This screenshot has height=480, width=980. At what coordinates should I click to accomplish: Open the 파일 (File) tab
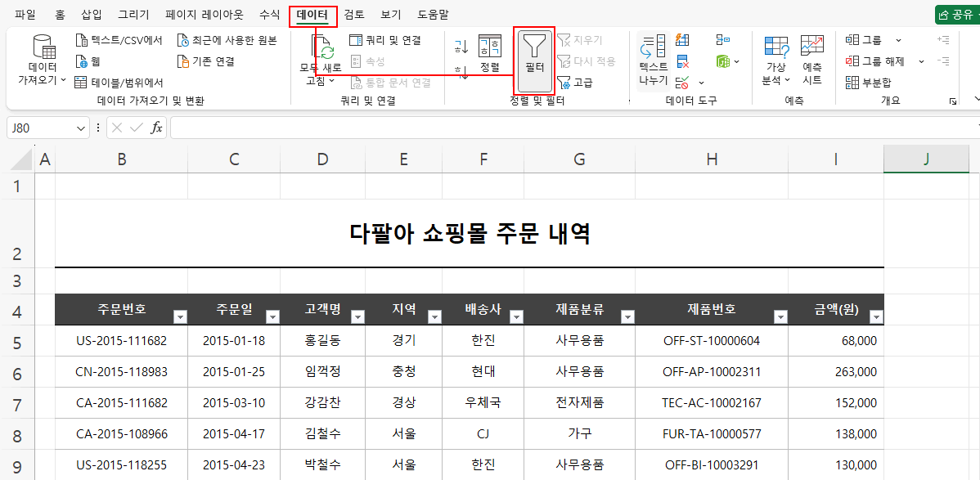(25, 15)
